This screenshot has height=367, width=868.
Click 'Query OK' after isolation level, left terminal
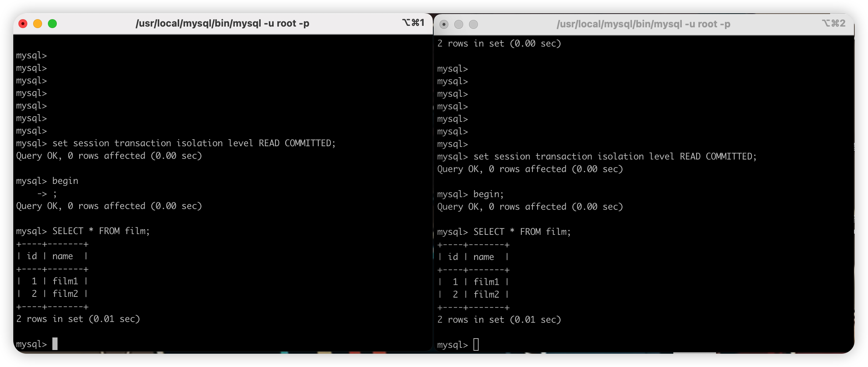[x=109, y=156]
